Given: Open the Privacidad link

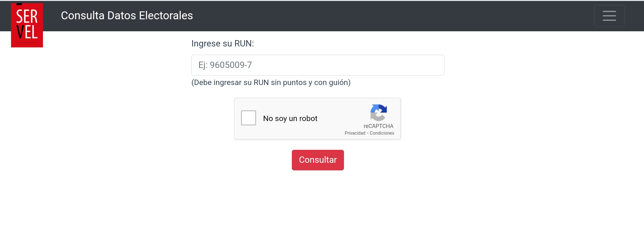Looking at the screenshot, I should [x=355, y=133].
